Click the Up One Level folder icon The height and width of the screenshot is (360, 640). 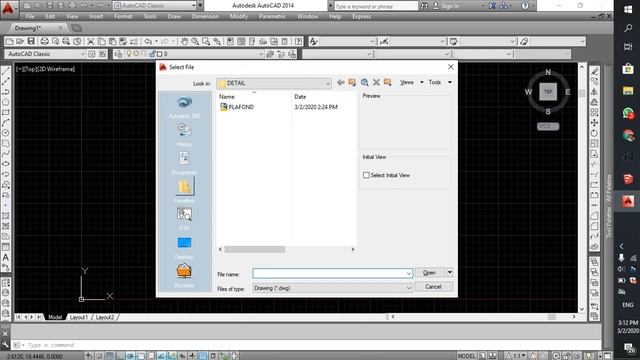click(352, 82)
